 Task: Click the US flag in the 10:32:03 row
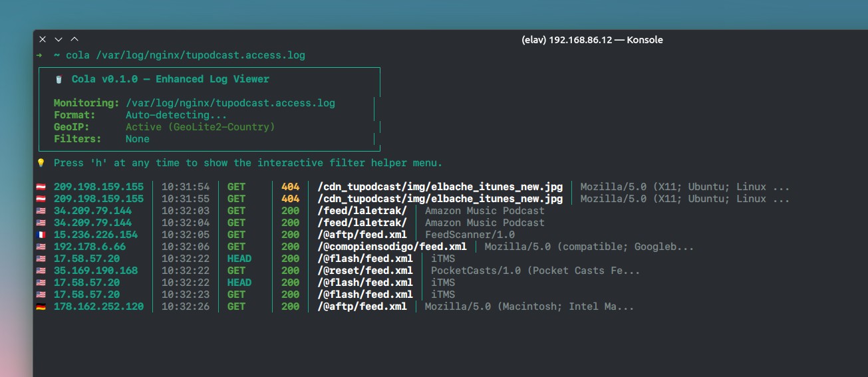click(x=41, y=211)
